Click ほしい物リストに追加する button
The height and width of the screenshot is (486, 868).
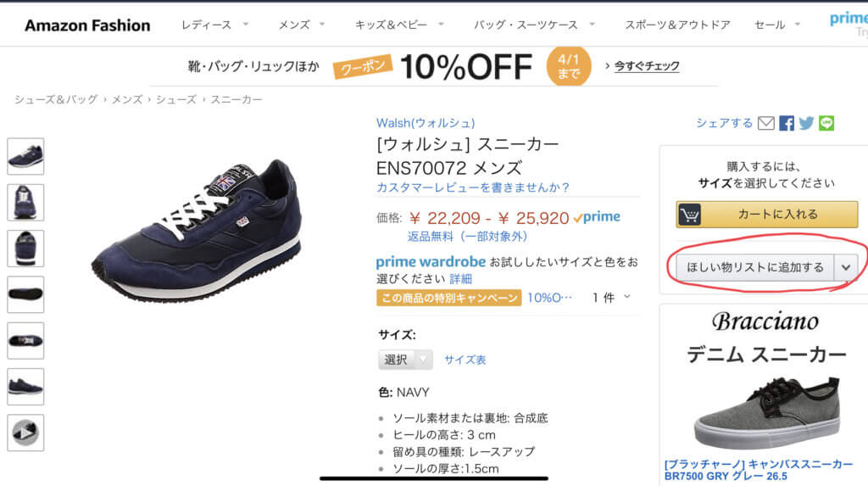coord(754,267)
